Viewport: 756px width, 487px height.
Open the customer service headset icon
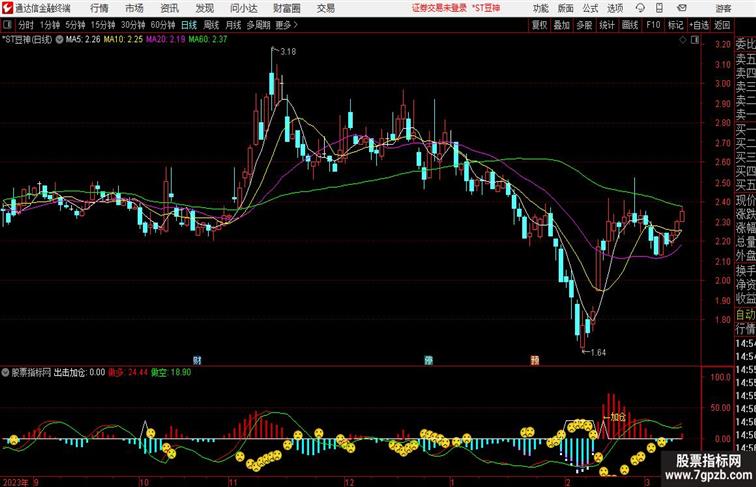[x=640, y=8]
